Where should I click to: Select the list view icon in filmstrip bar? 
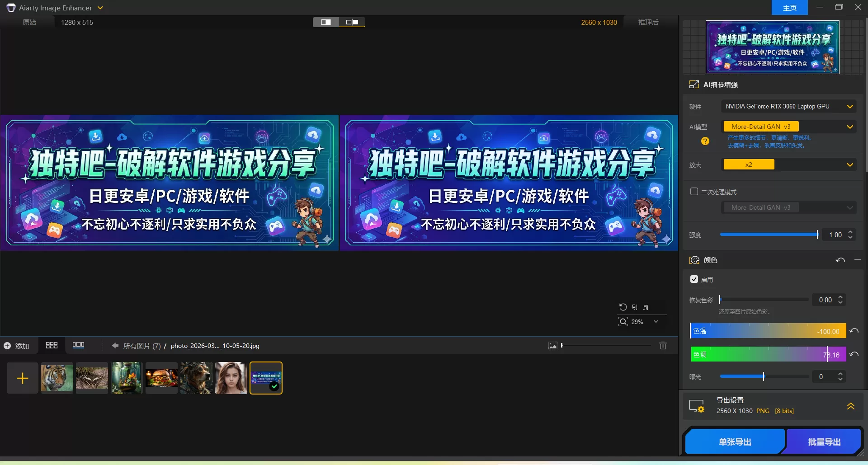point(78,345)
